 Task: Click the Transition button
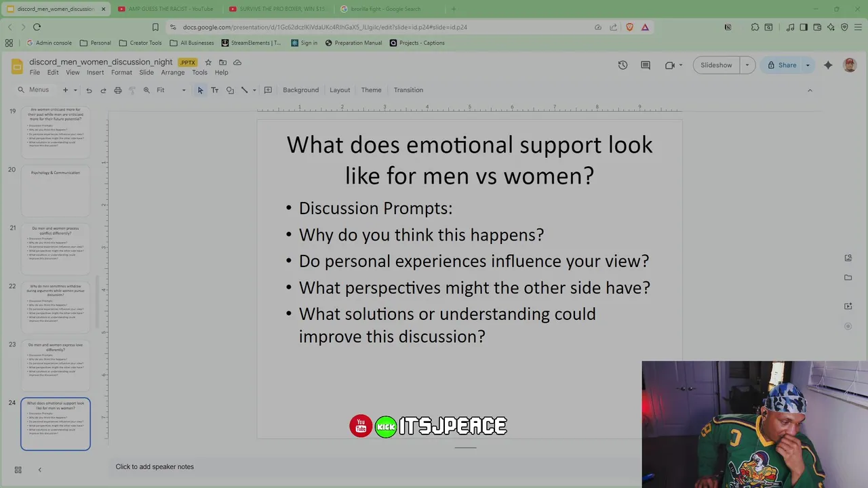pos(408,90)
